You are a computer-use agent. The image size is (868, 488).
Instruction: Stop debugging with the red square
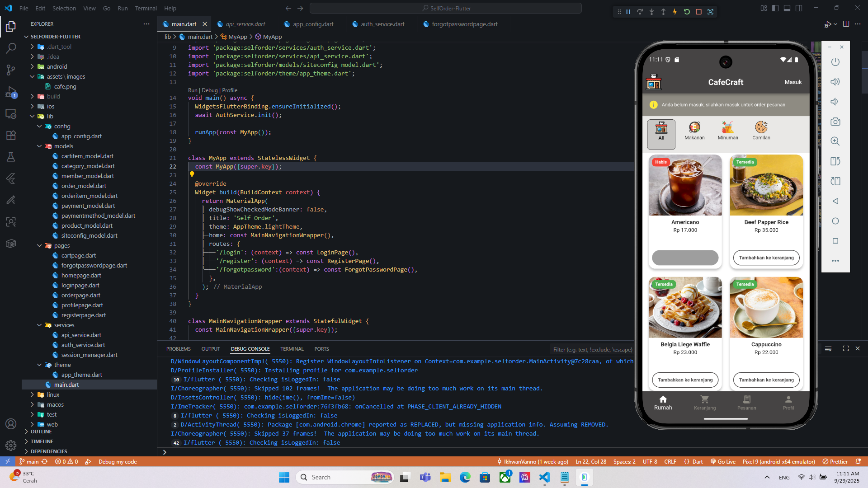(698, 12)
